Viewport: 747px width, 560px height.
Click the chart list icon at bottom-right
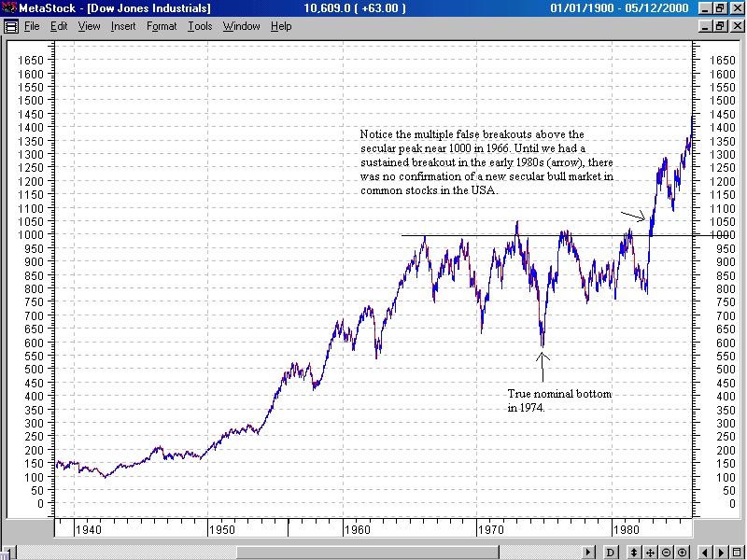click(737, 553)
